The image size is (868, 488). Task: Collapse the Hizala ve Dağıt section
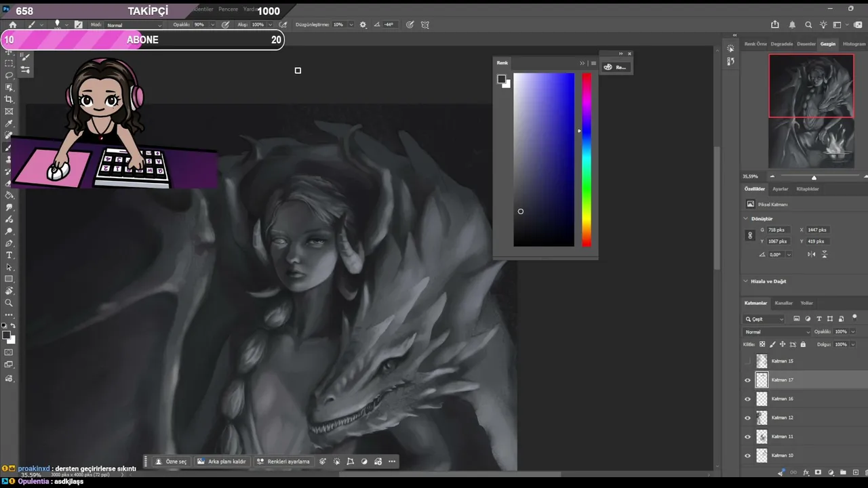point(746,281)
